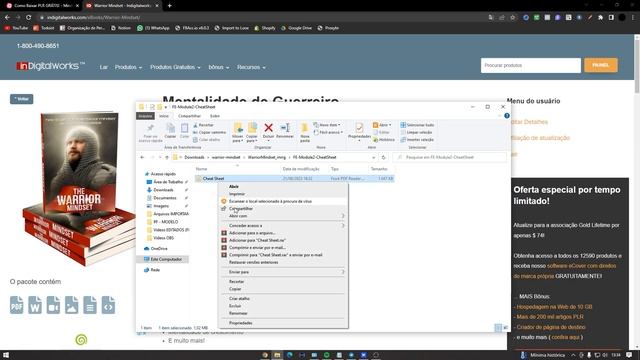Click the Explorer search box
The height and width of the screenshot is (360, 640).
coord(449,157)
